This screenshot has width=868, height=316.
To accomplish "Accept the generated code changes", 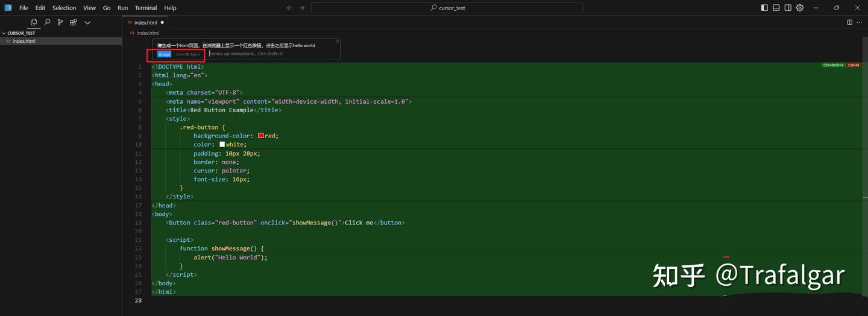I will (x=164, y=54).
